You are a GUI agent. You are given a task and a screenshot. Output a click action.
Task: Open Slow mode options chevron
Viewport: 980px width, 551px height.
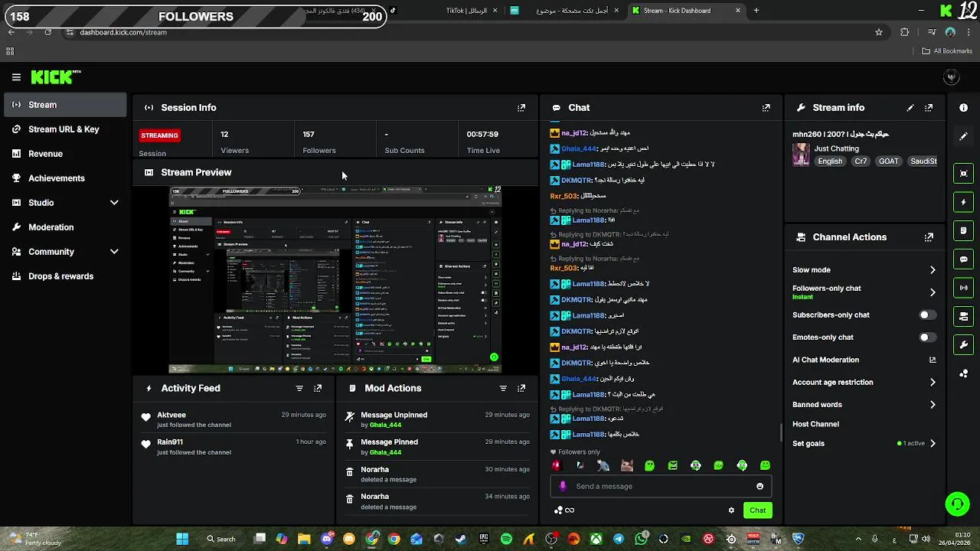pos(933,270)
